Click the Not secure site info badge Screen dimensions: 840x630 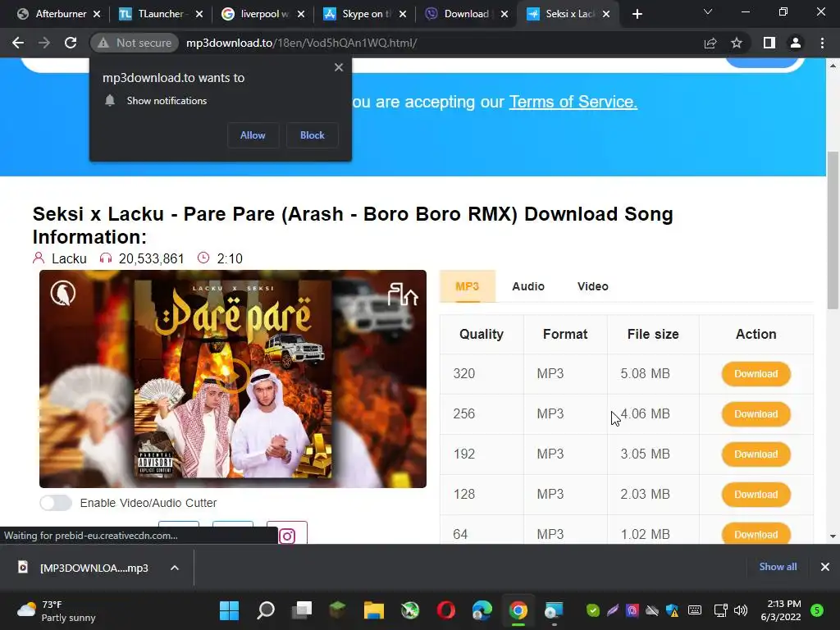tap(135, 43)
